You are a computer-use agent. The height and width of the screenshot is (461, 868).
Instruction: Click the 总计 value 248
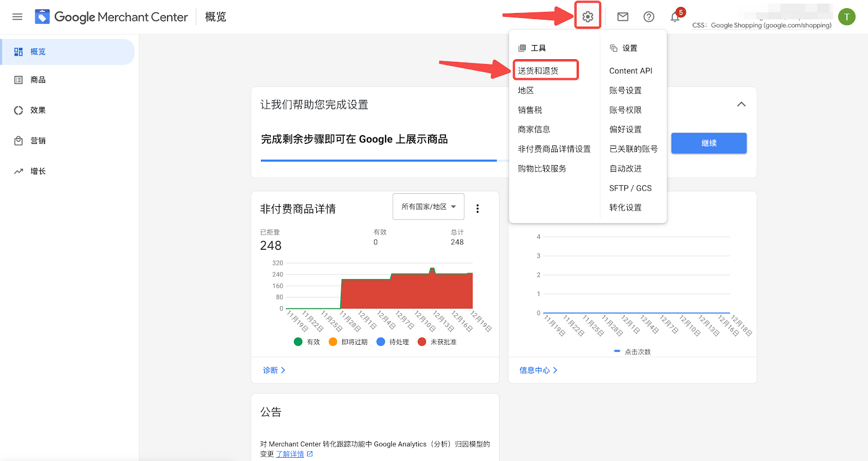[x=457, y=242]
